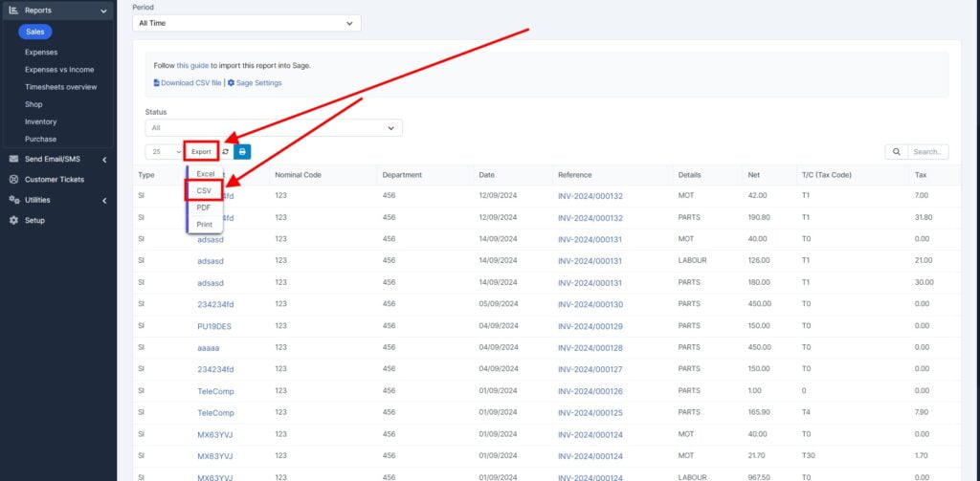Select the Sales report item
The image size is (980, 481).
point(35,32)
